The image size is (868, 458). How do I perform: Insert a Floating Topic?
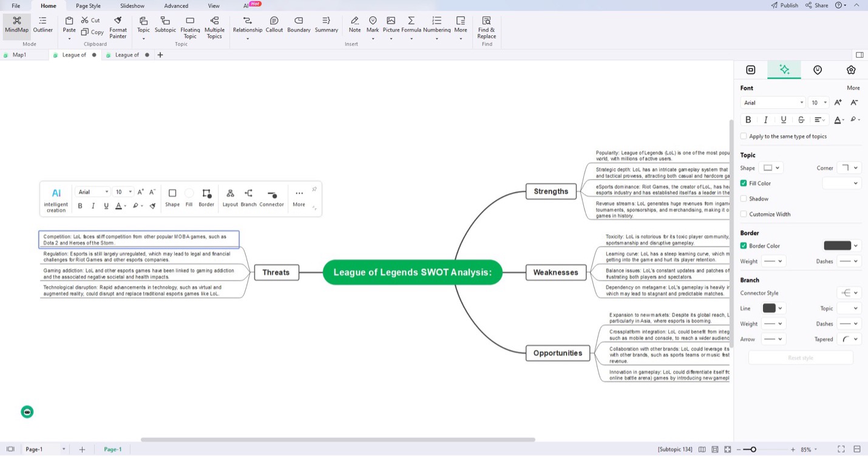(190, 28)
